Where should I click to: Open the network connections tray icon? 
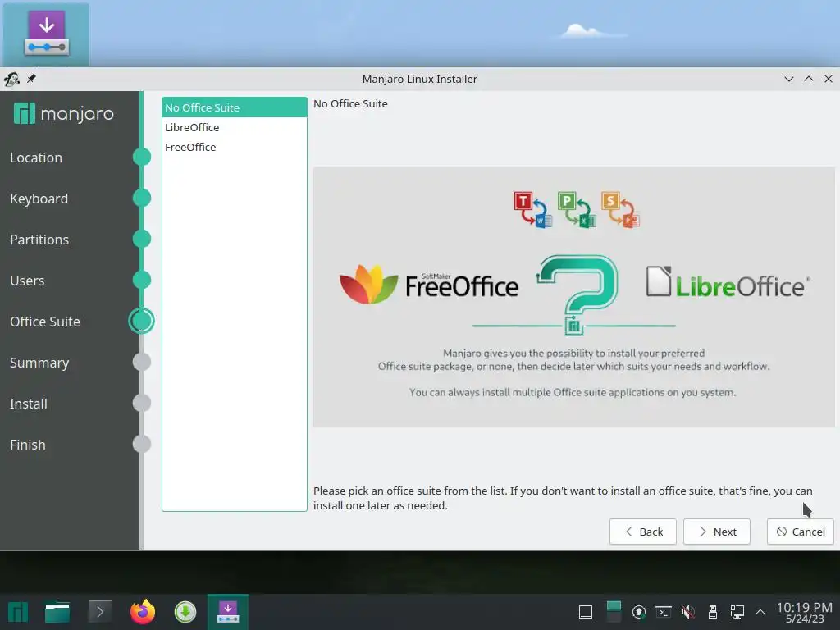pyautogui.click(x=737, y=612)
